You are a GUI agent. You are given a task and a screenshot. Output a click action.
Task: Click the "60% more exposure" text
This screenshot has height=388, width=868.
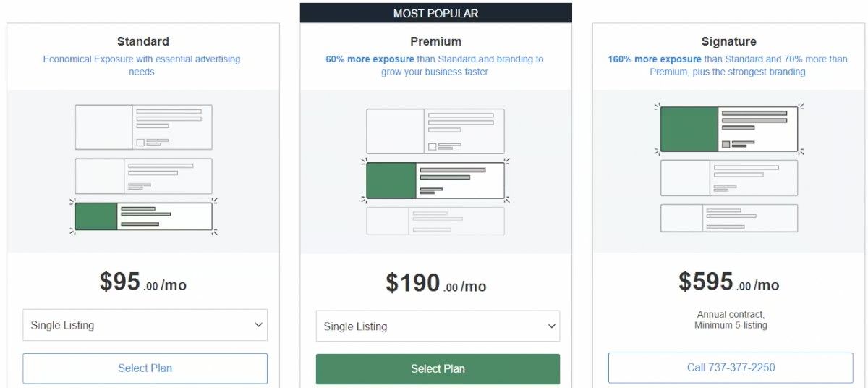[x=370, y=59]
